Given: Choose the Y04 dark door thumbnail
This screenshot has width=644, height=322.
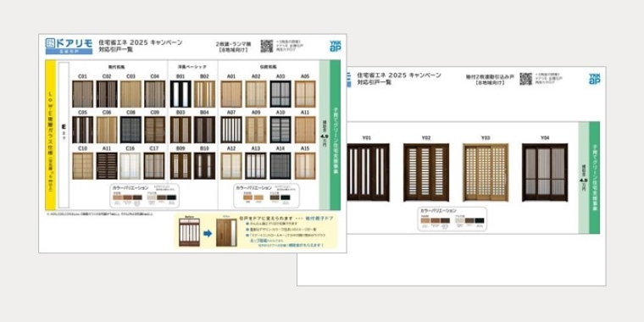Looking at the screenshot, I should [545, 172].
